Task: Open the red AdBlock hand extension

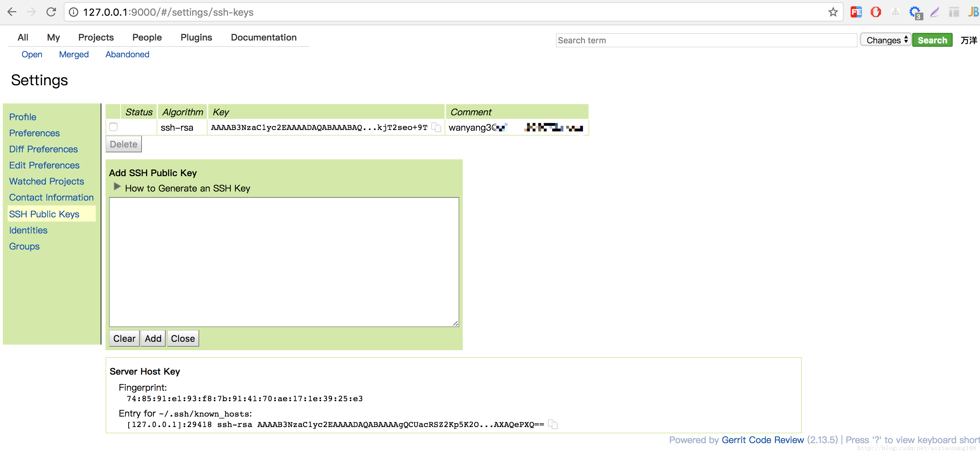Action: [x=875, y=12]
